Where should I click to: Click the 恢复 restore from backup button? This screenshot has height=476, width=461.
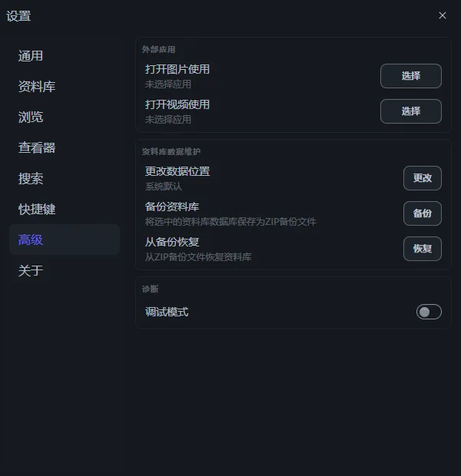[x=423, y=249]
